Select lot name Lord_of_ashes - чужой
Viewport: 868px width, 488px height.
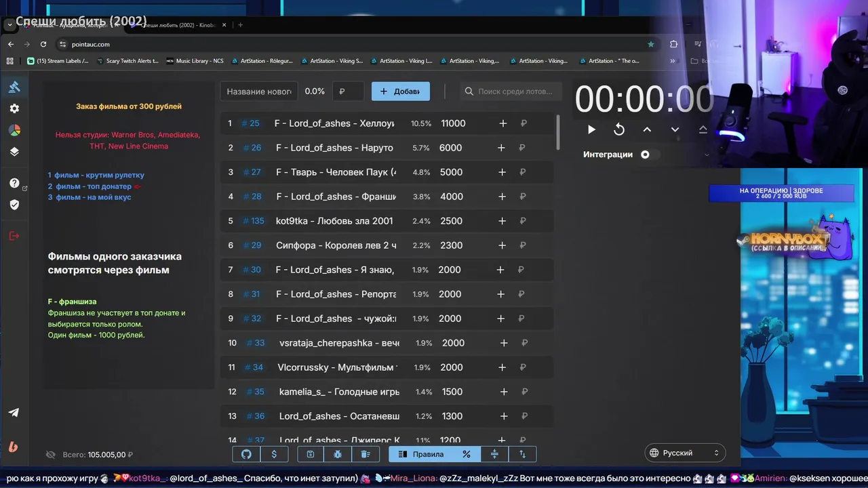point(336,319)
